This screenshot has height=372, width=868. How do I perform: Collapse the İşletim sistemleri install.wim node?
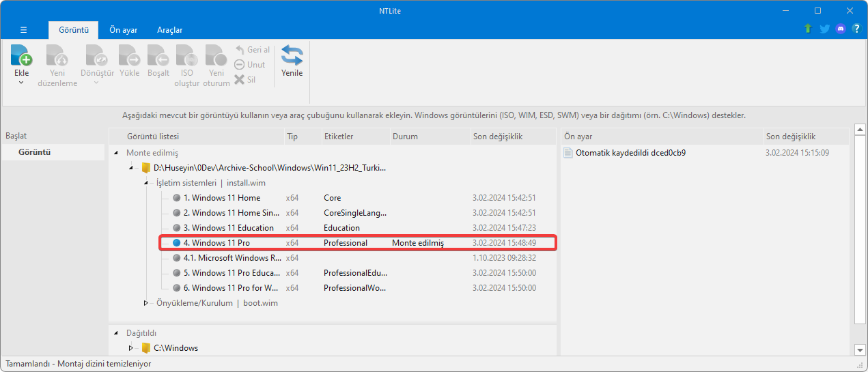pyautogui.click(x=146, y=183)
